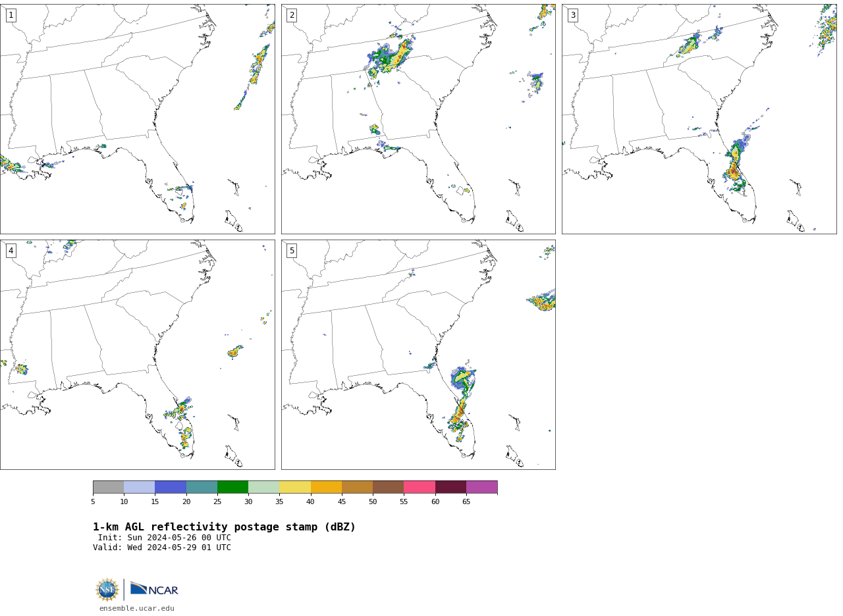The image size is (843, 616).
Task: Click the yellow 35-40 dBZ swatch
Action: click(x=295, y=487)
